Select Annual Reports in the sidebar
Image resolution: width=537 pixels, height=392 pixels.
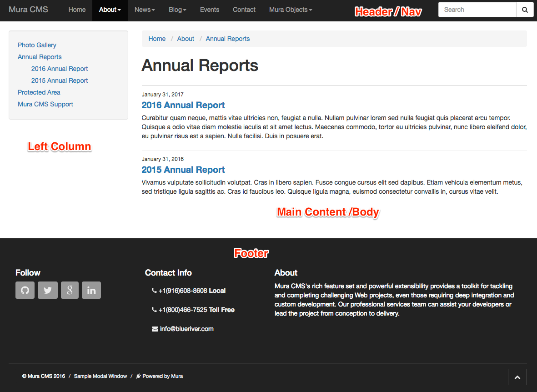(x=40, y=57)
